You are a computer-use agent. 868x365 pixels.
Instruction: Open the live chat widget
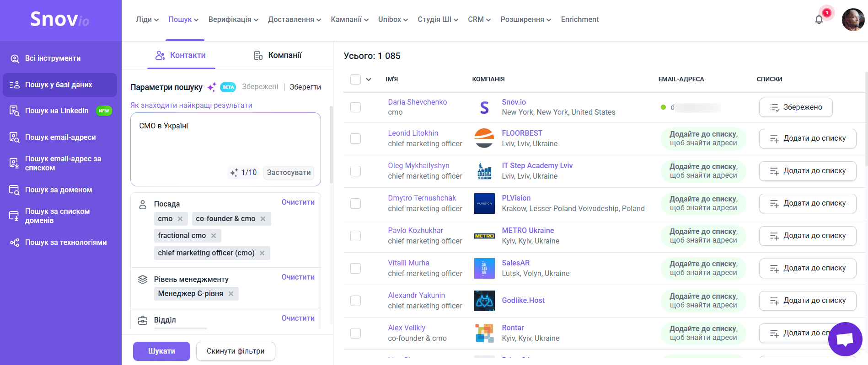[x=845, y=339]
